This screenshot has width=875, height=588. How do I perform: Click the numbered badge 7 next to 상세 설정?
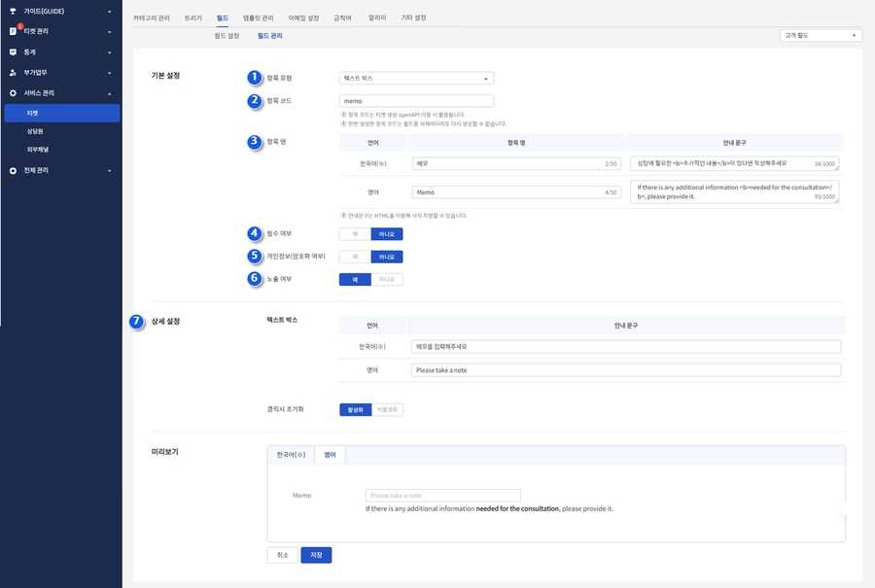[x=136, y=321]
